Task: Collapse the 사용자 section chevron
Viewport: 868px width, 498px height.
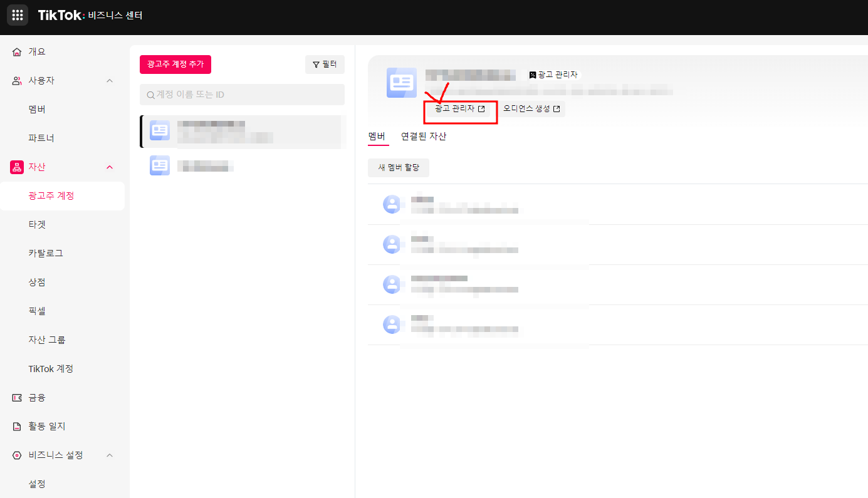Action: click(110, 80)
